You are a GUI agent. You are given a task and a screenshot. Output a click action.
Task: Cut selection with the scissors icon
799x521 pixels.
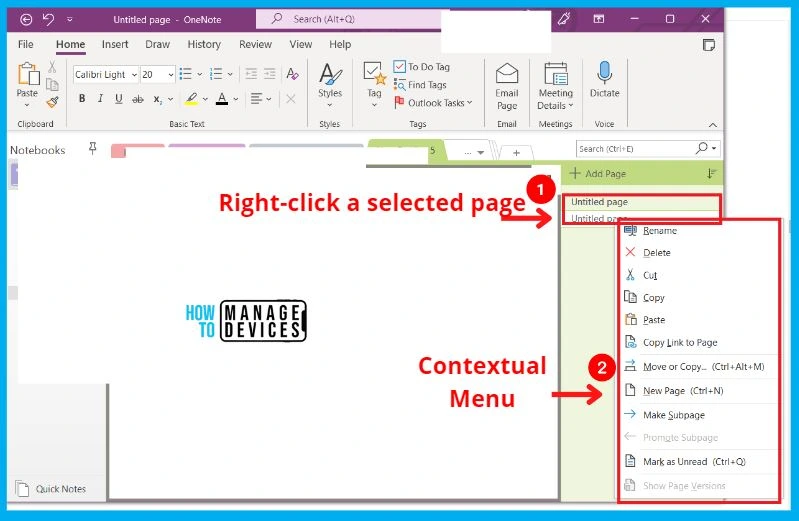coord(52,67)
